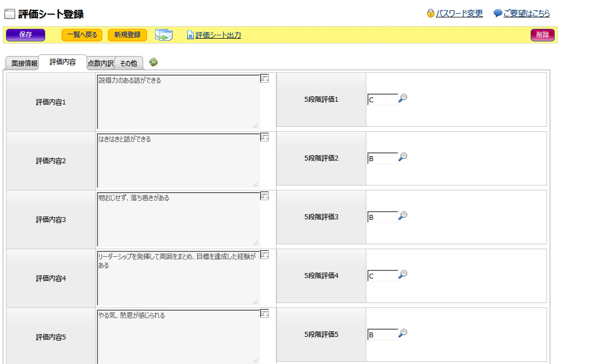The height and width of the screenshot is (364, 602).
Task: Click the 一覧へ戻る button
Action: point(82,35)
